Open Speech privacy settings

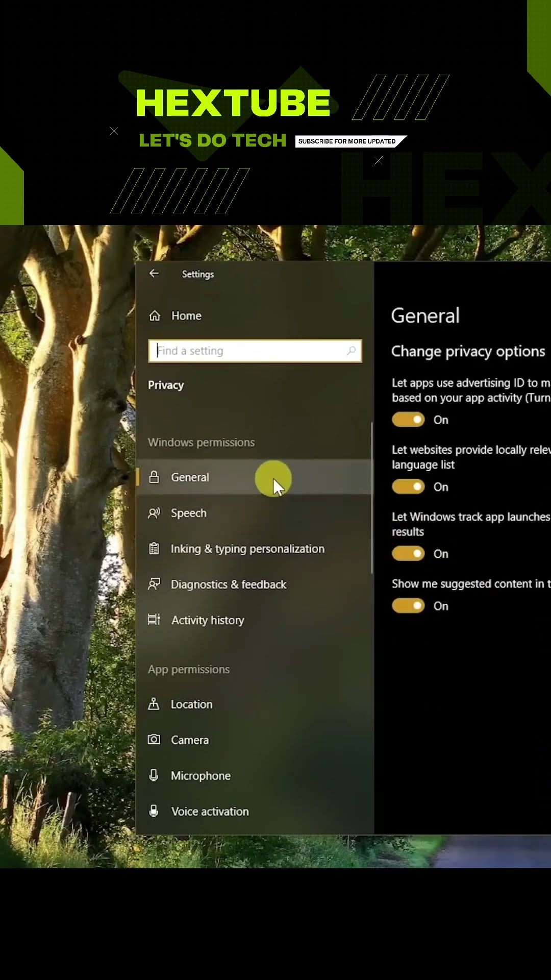[x=254, y=513]
